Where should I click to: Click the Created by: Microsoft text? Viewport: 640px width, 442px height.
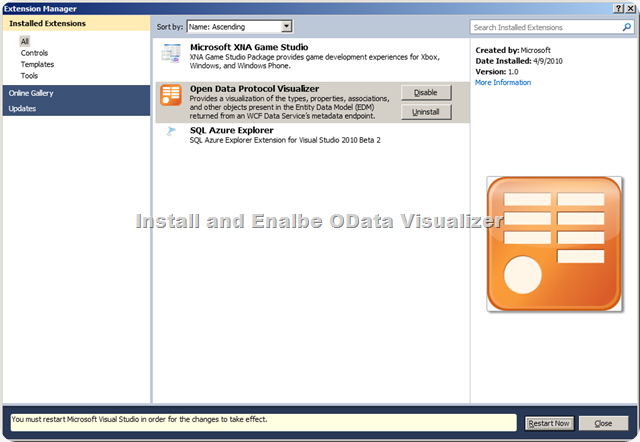tap(513, 50)
